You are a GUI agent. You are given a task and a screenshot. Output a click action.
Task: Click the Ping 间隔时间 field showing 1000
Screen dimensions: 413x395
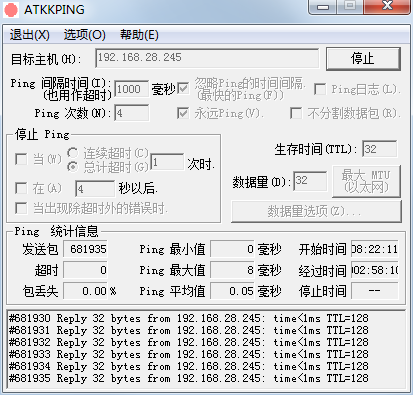[131, 89]
